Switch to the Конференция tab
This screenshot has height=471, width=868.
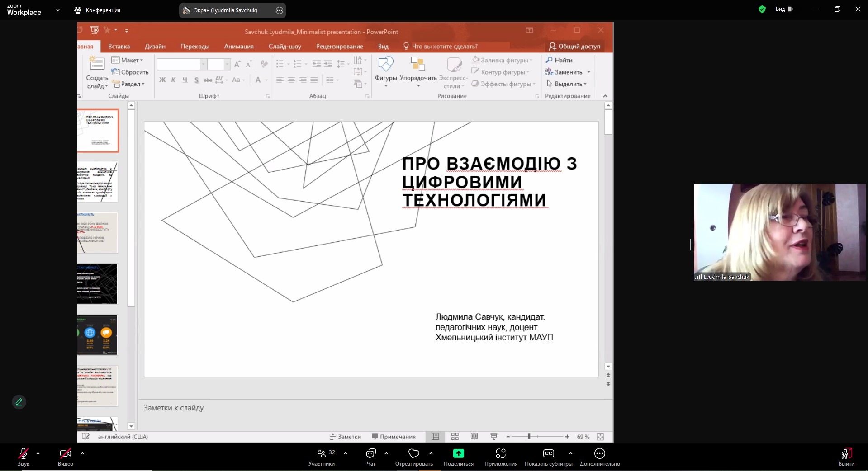click(98, 10)
